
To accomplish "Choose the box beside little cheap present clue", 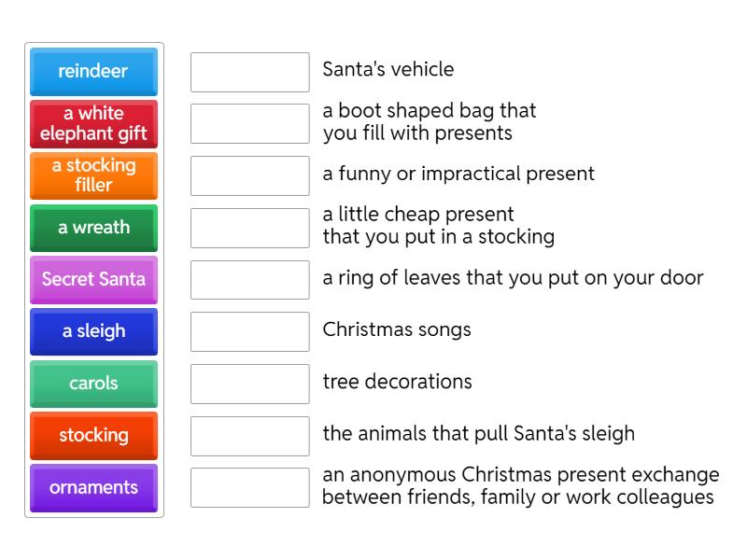I will click(x=249, y=226).
